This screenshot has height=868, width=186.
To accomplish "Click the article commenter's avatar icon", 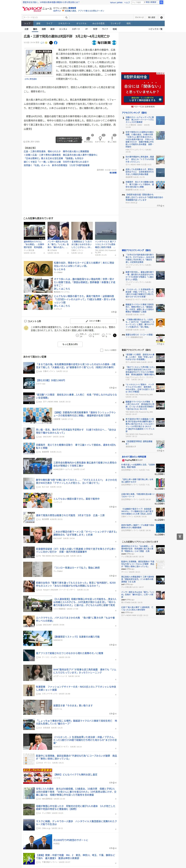I will click(x=26, y=328).
